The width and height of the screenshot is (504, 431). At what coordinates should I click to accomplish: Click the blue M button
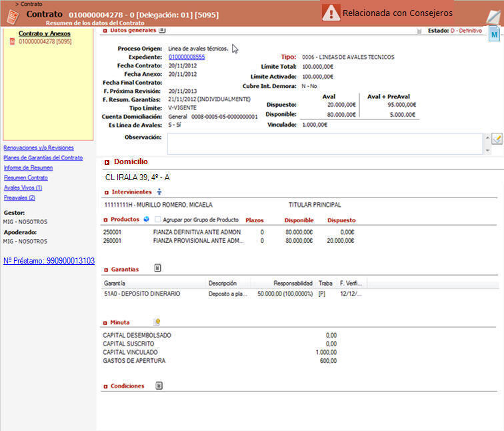click(494, 34)
